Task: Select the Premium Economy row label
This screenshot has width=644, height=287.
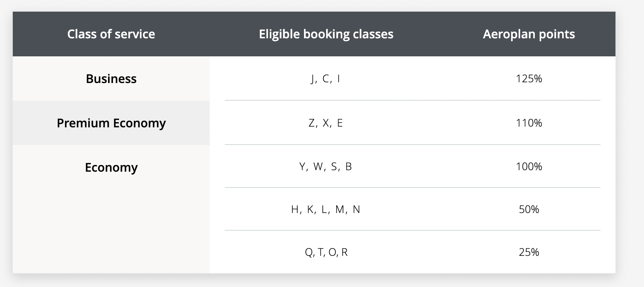Action: [111, 123]
